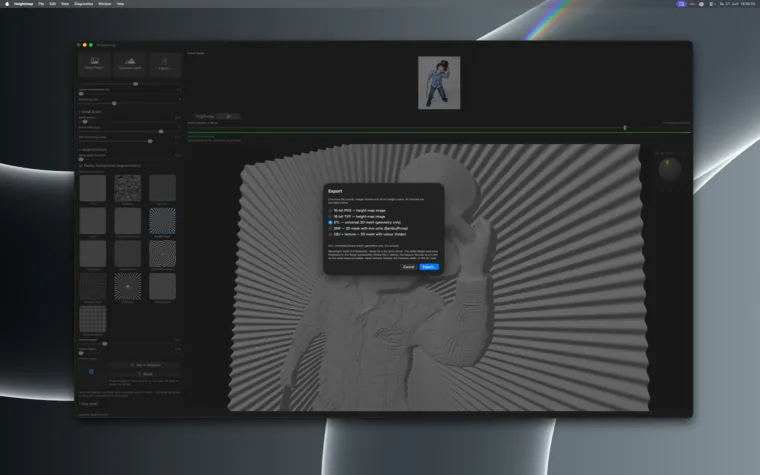
Task: Open the File menu
Action: [x=41, y=4]
